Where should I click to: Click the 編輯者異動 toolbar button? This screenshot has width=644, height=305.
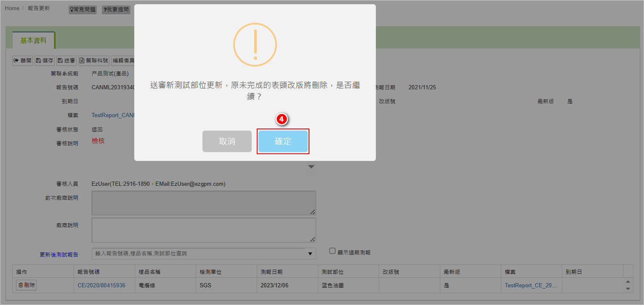click(123, 61)
